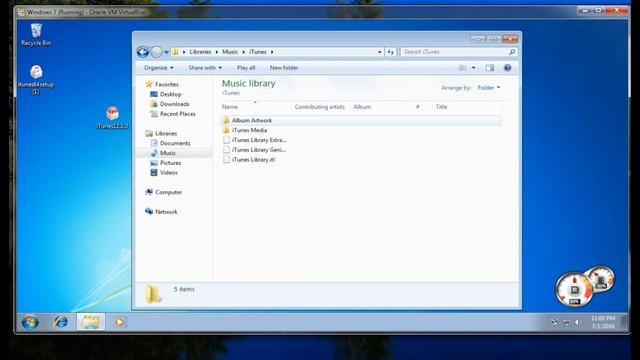Open recent pages dropdown beside Forward button
The image size is (640, 360).
coord(166,52)
